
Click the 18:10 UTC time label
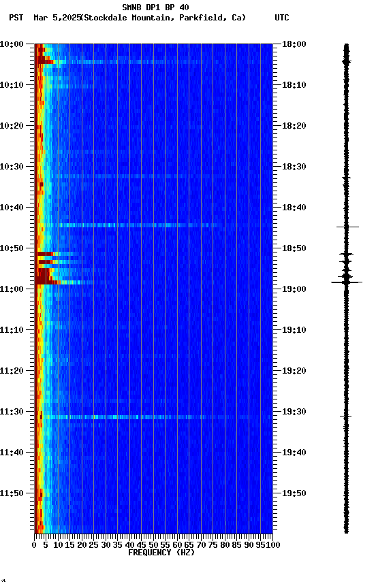(294, 85)
